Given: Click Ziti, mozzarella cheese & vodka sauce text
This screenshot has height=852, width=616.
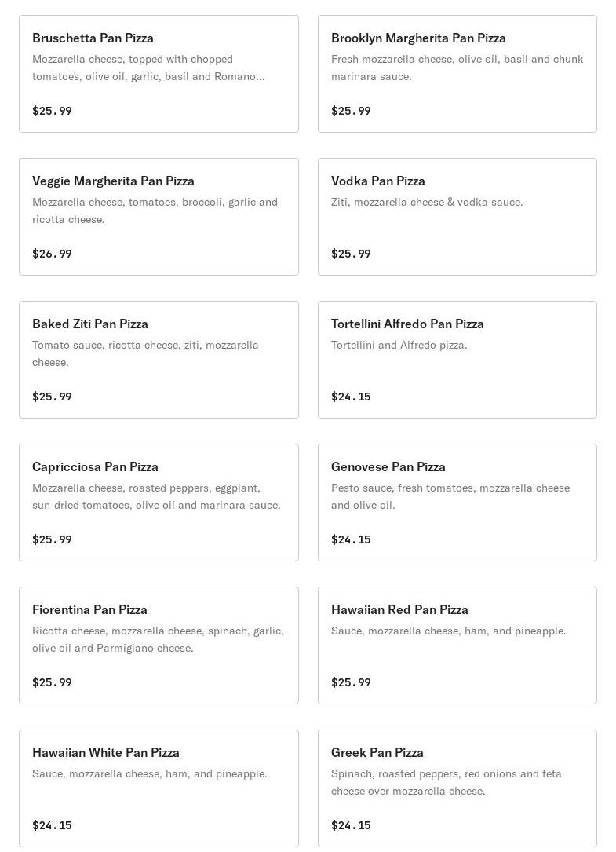Looking at the screenshot, I should click(x=427, y=202).
